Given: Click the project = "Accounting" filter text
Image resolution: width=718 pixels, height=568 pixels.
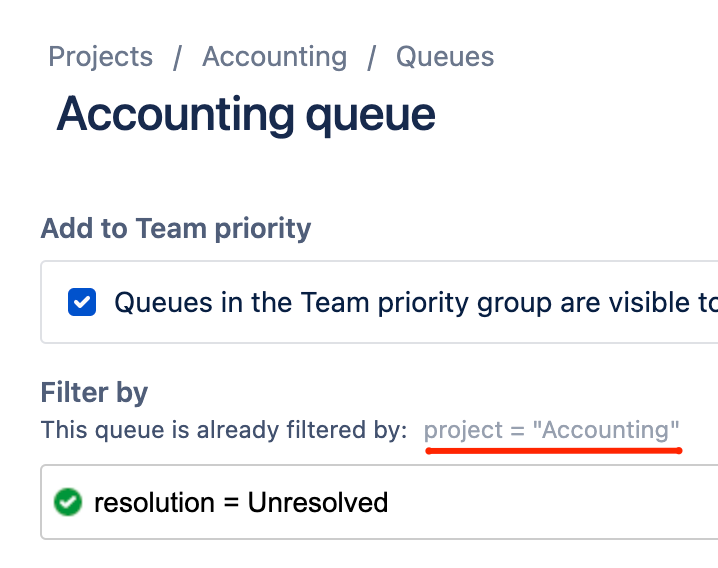Looking at the screenshot, I should point(551,430).
